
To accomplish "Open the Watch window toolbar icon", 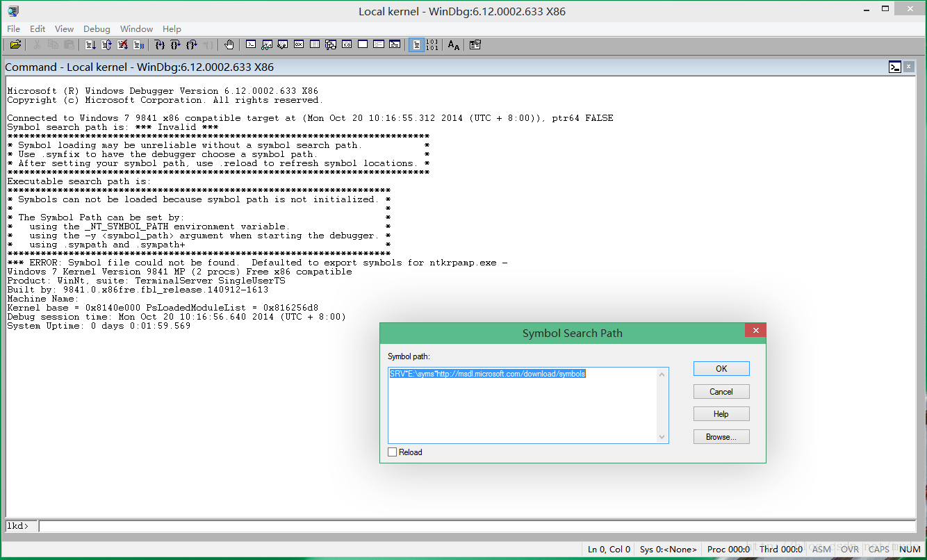I will click(267, 44).
